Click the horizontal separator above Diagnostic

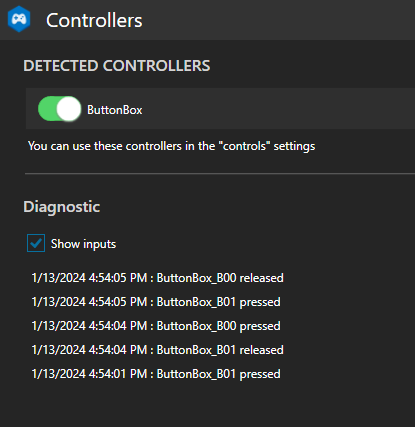220,173
